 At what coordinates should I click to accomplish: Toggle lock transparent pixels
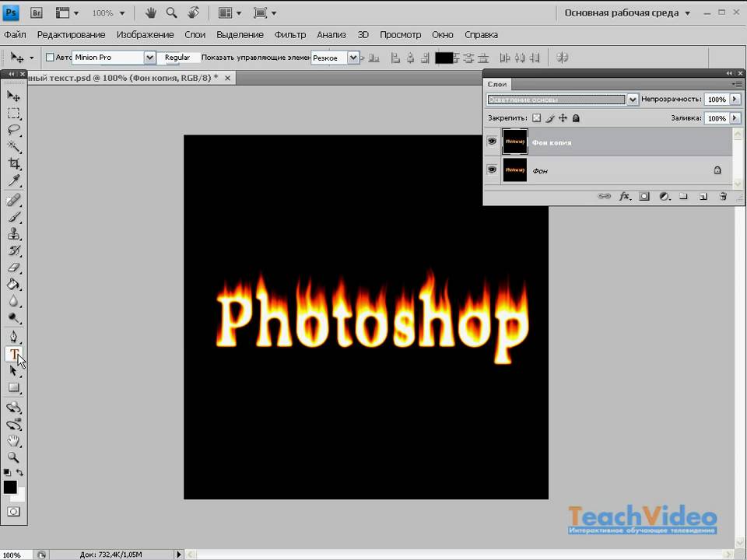pos(536,118)
